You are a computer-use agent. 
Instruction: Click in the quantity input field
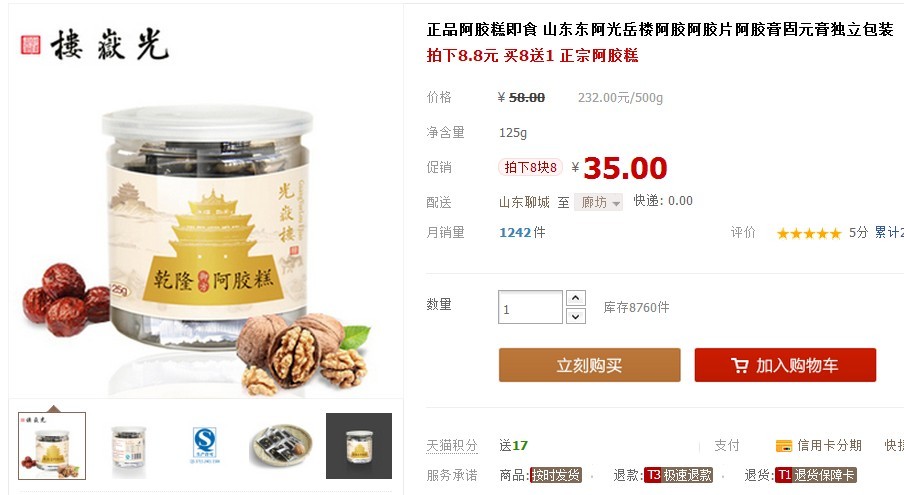point(530,307)
